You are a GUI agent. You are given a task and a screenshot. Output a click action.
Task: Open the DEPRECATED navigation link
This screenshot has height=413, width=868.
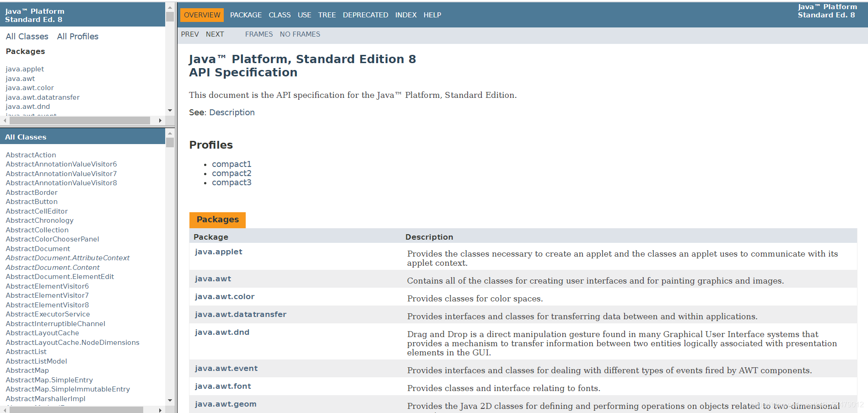click(365, 15)
